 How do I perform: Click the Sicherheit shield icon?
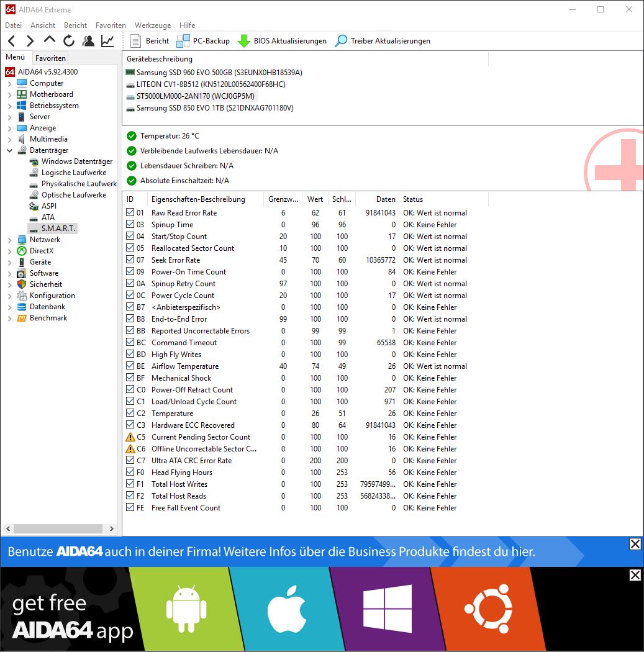pyautogui.click(x=22, y=284)
